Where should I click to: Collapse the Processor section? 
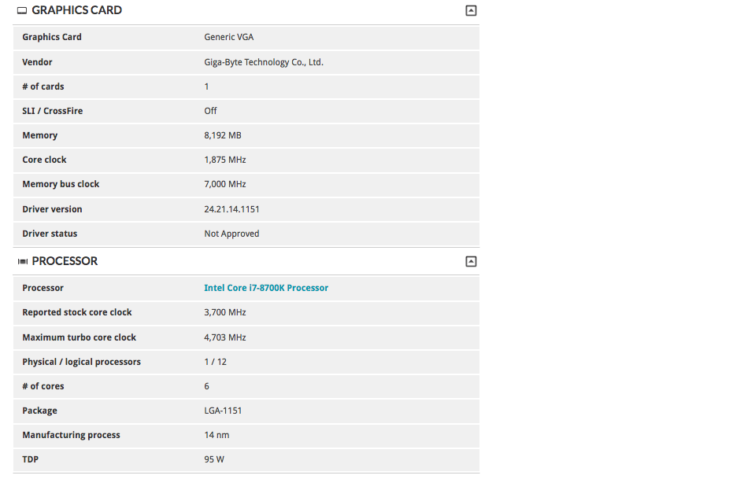click(471, 261)
